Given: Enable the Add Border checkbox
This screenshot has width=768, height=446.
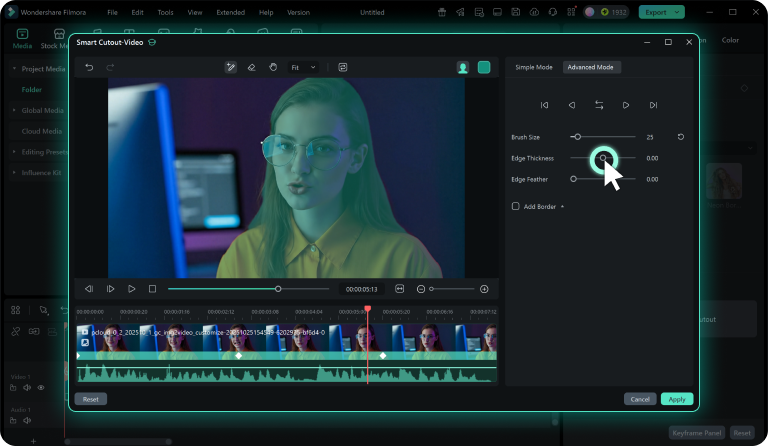Looking at the screenshot, I should (x=516, y=206).
